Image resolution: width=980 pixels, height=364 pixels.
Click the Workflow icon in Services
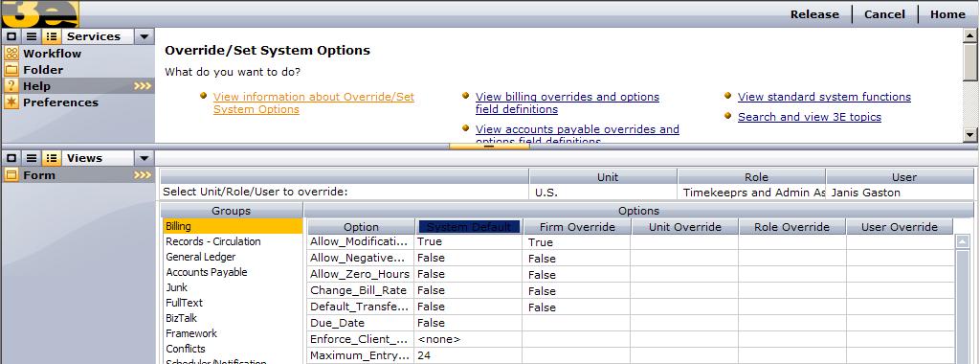11,53
